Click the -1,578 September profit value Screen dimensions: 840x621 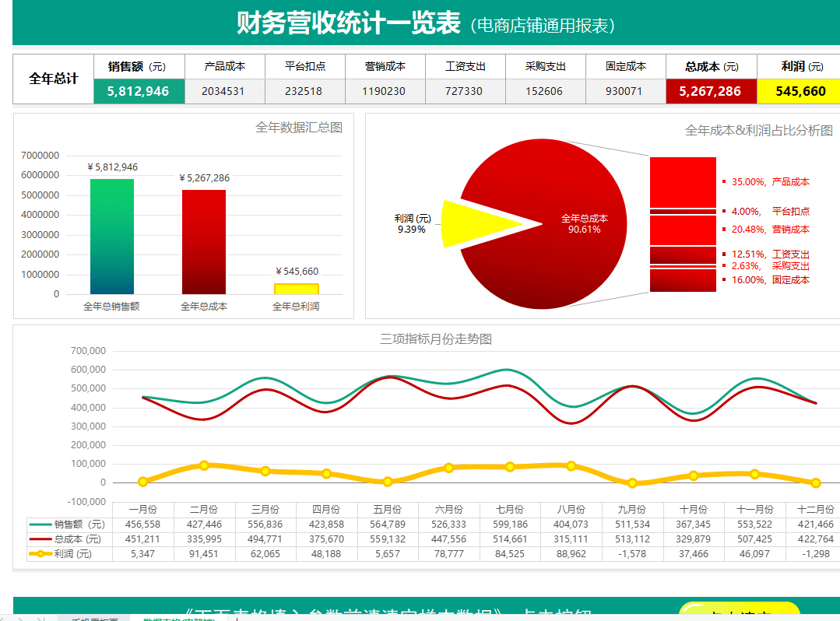tap(632, 554)
